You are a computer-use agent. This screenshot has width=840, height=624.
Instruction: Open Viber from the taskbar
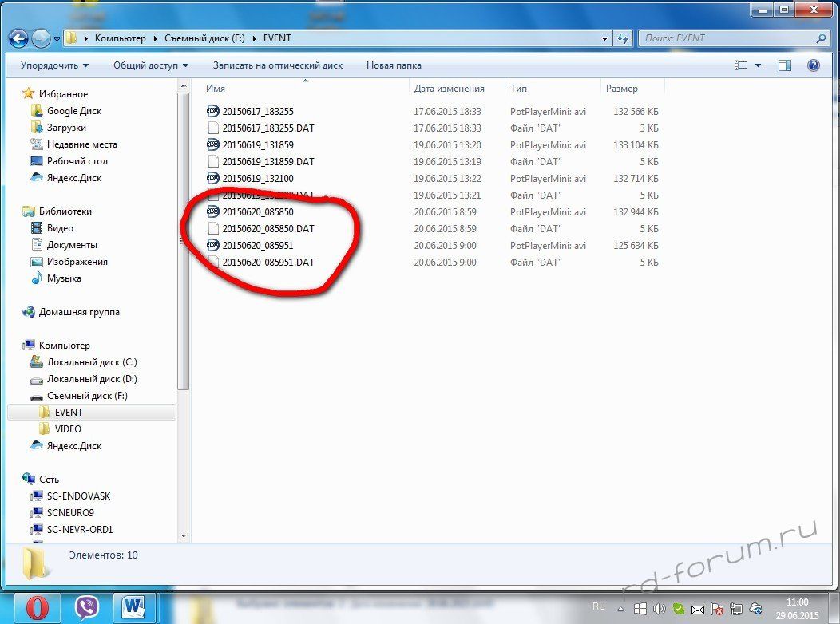(86, 607)
